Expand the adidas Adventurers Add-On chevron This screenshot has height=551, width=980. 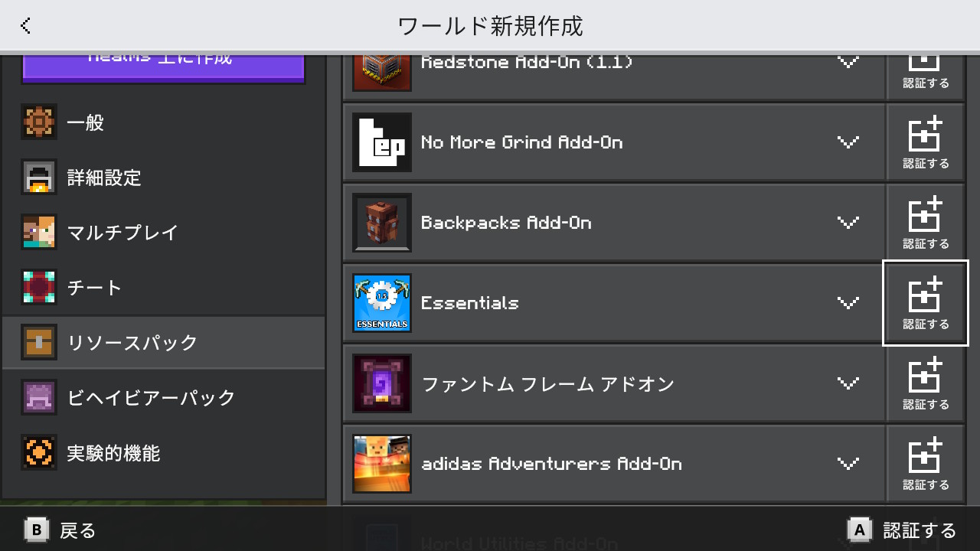(x=848, y=464)
